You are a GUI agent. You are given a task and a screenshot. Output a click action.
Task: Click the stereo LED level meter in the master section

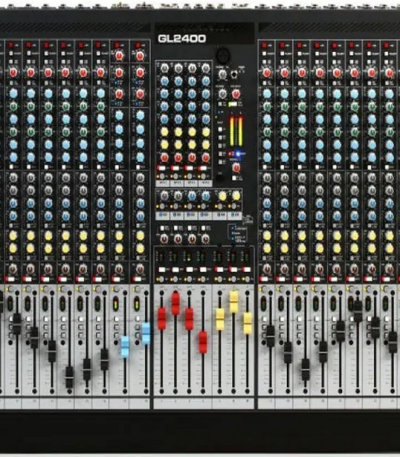(236, 131)
